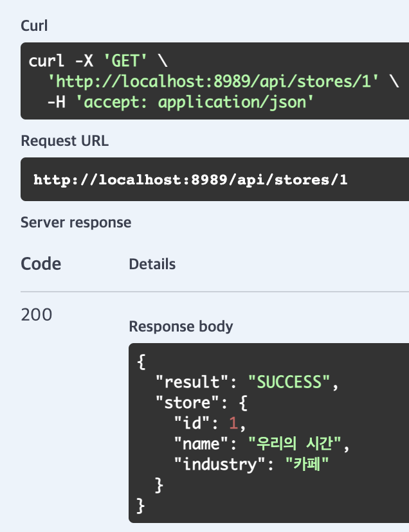Click the "store": { line
The width and height of the screenshot is (409, 532).
pyautogui.click(x=201, y=403)
